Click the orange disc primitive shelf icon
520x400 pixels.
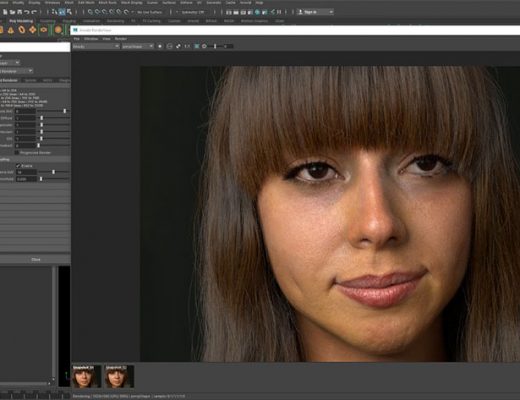click(43, 30)
